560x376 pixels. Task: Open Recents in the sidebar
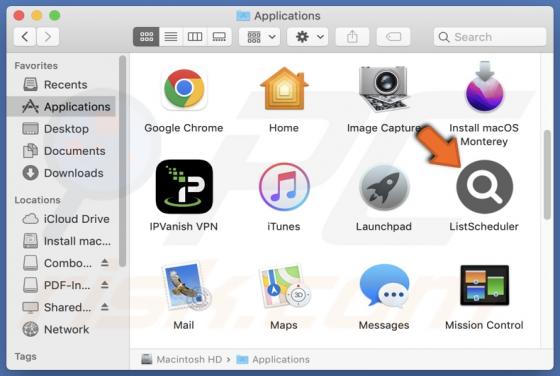61,85
